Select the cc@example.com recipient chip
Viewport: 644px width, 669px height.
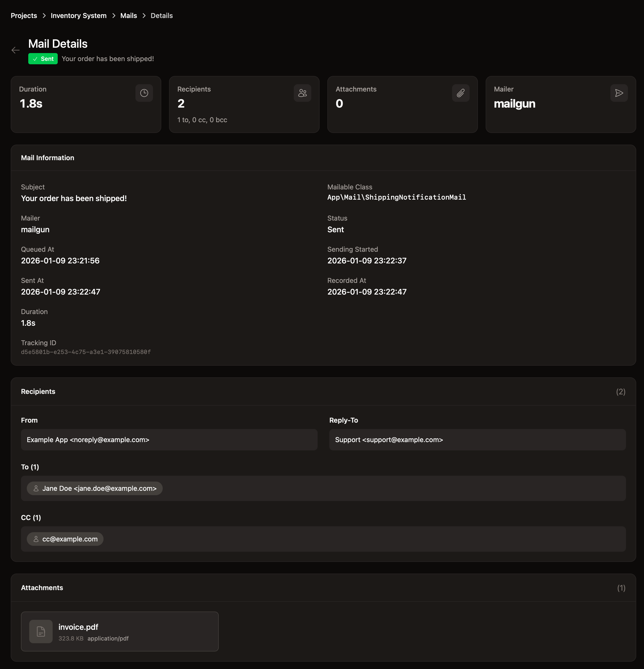(70, 539)
